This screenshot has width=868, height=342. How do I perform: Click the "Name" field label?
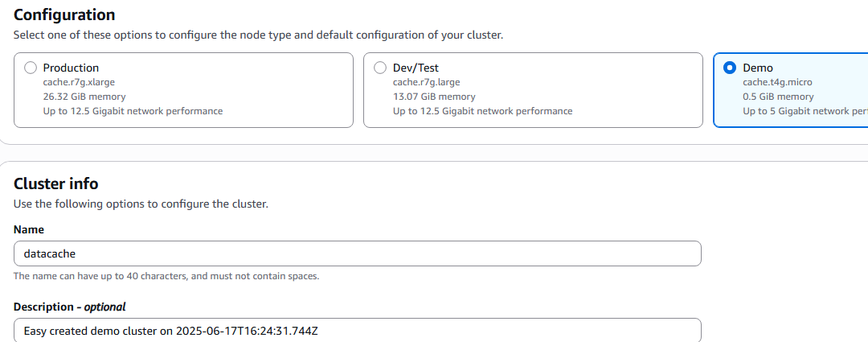pos(29,229)
